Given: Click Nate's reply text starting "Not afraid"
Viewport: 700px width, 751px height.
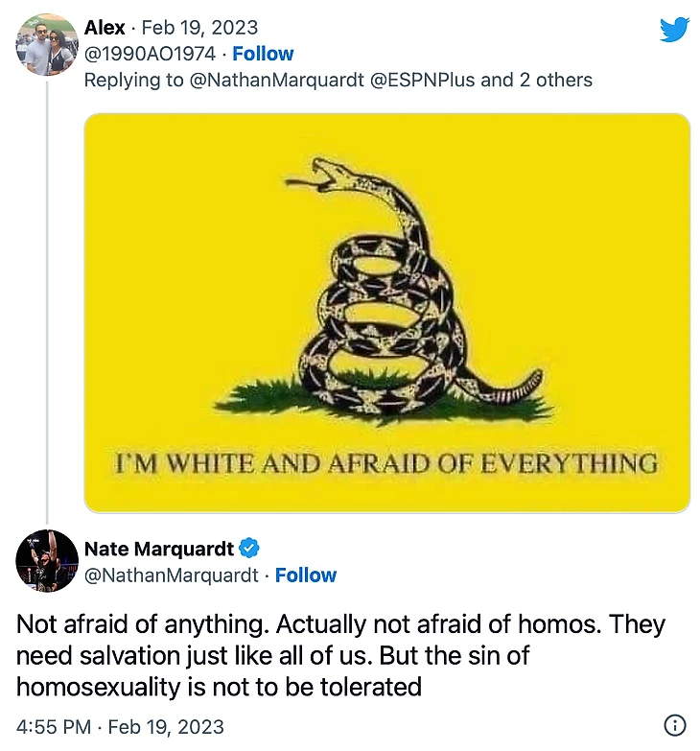Looking at the screenshot, I should click(340, 656).
